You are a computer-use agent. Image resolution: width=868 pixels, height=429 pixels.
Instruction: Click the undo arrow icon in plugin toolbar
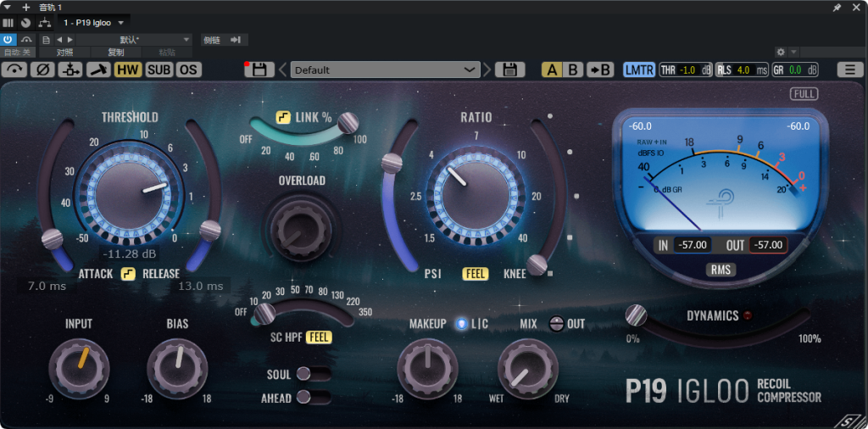click(15, 70)
